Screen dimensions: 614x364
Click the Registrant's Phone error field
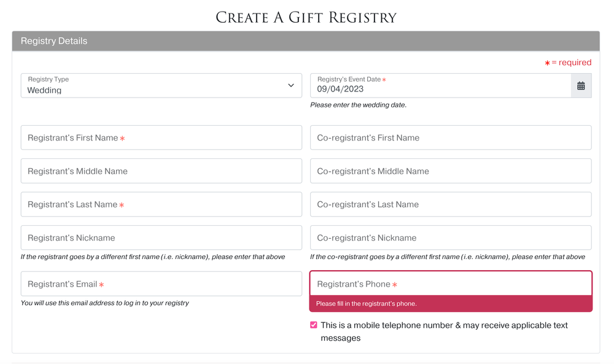click(x=451, y=283)
